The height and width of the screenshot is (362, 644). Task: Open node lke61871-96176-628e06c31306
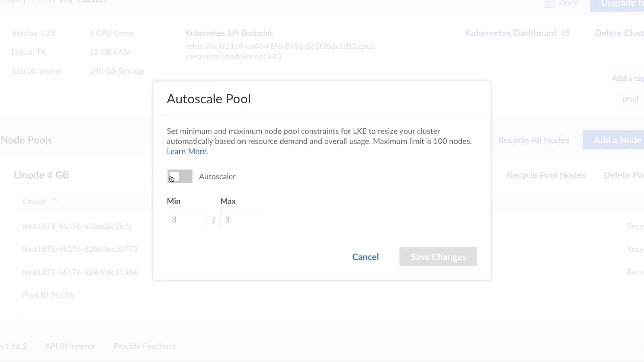point(80,272)
